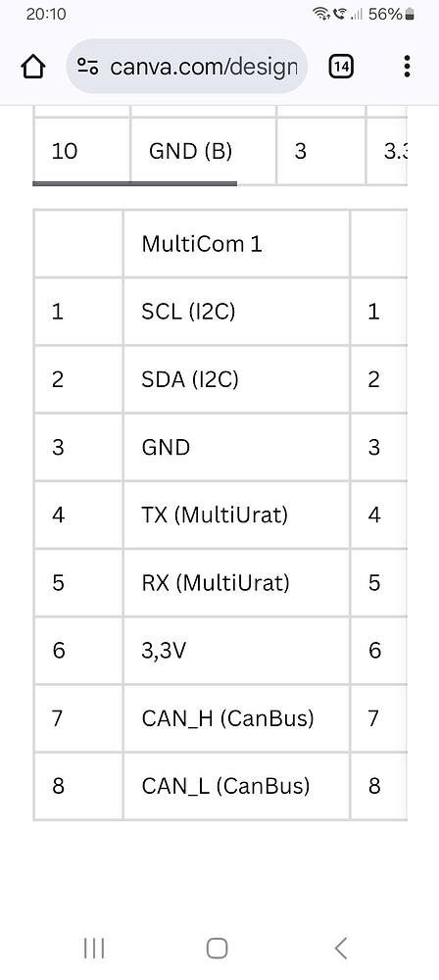The height and width of the screenshot is (980, 439).
Task: Select the MultiCom 1 header cell
Action: pyautogui.click(x=236, y=244)
